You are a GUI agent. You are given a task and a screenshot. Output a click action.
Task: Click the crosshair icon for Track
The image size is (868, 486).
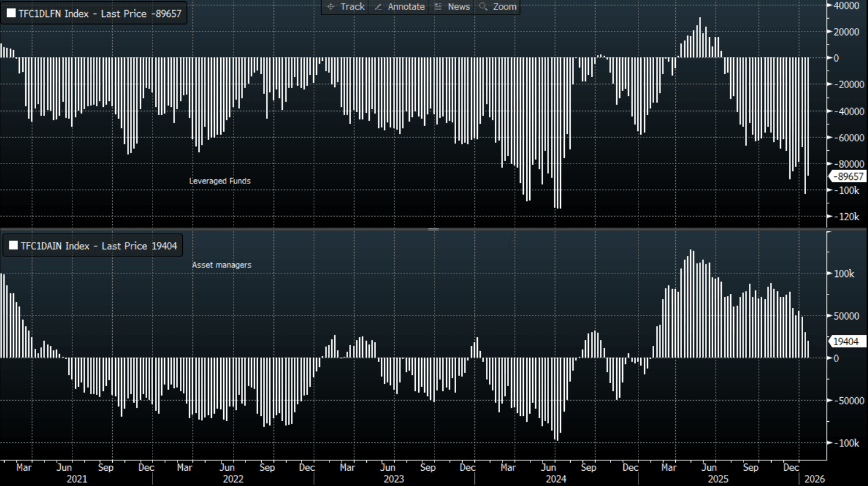pyautogui.click(x=331, y=6)
